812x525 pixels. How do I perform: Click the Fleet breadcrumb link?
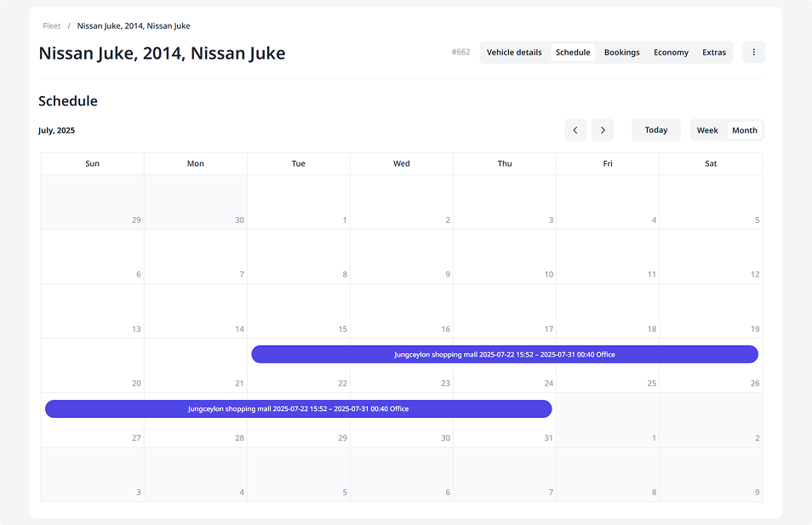52,26
